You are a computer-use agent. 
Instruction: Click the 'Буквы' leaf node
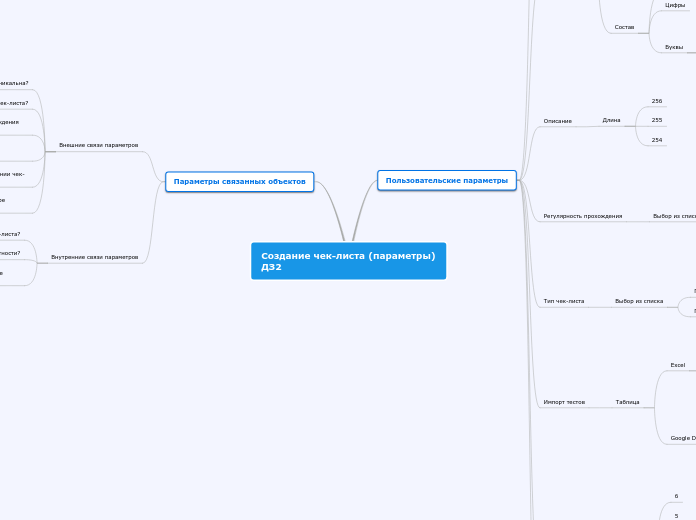pos(674,47)
